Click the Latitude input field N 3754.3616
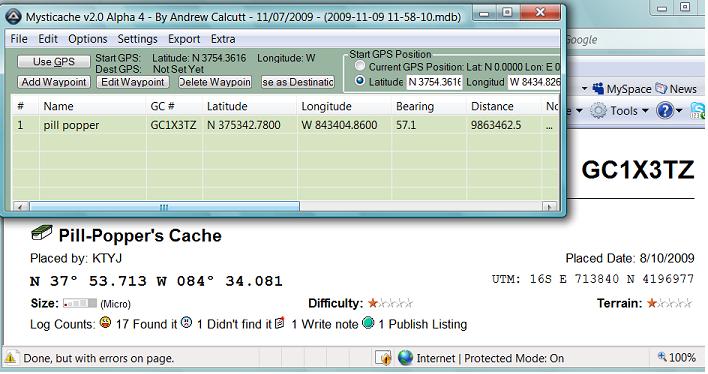This screenshot has height=374, width=708. [435, 82]
